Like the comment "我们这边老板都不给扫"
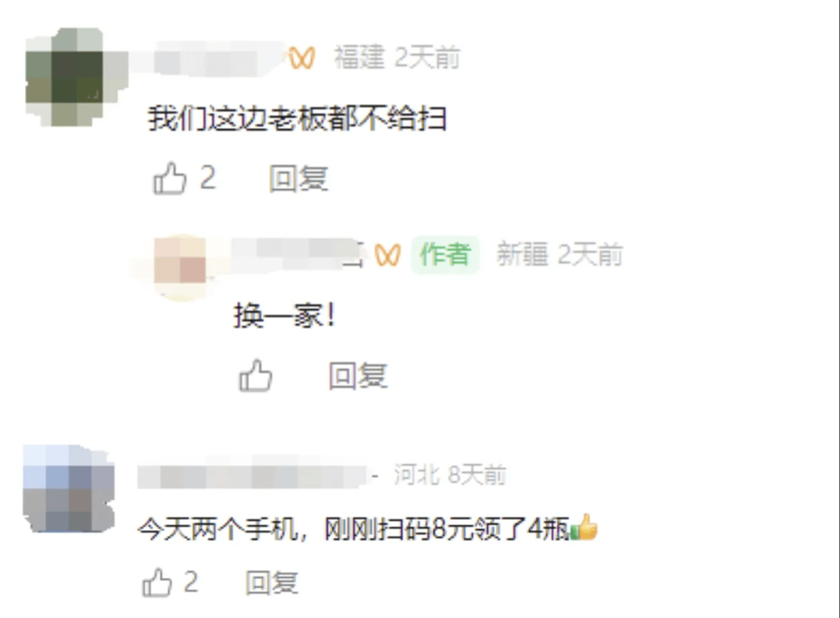This screenshot has height=618, width=840. (170, 178)
